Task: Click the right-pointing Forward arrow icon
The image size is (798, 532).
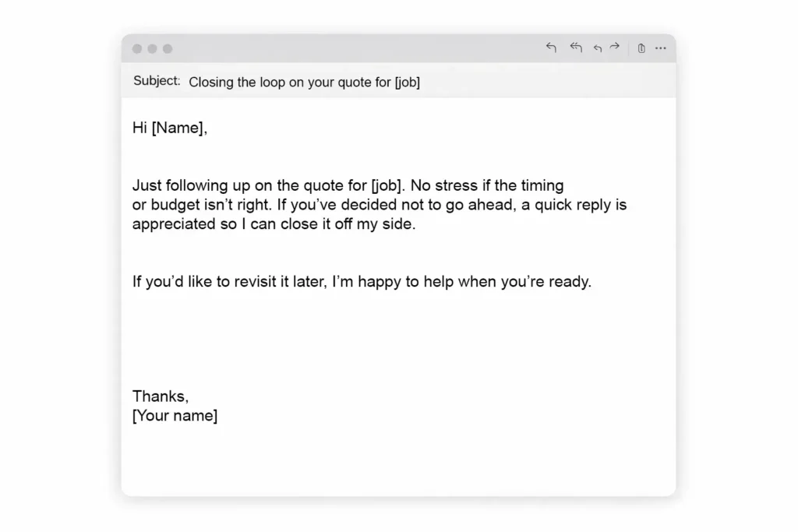Action: pyautogui.click(x=615, y=48)
